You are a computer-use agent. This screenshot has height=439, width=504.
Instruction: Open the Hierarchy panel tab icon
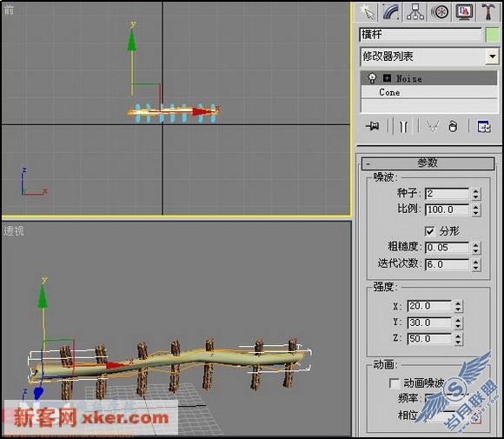pos(415,12)
